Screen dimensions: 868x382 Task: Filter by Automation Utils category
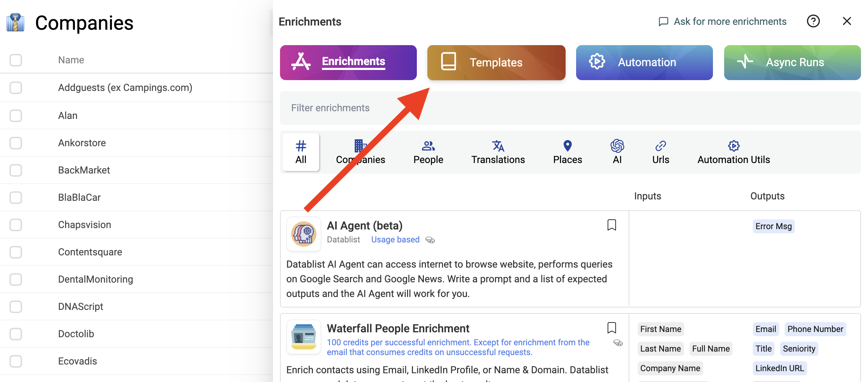(x=734, y=152)
